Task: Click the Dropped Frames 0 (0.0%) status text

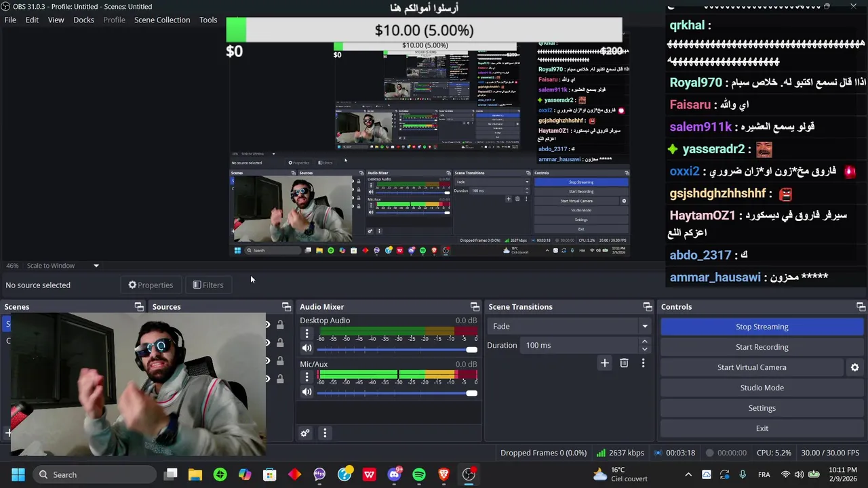Action: click(x=543, y=453)
